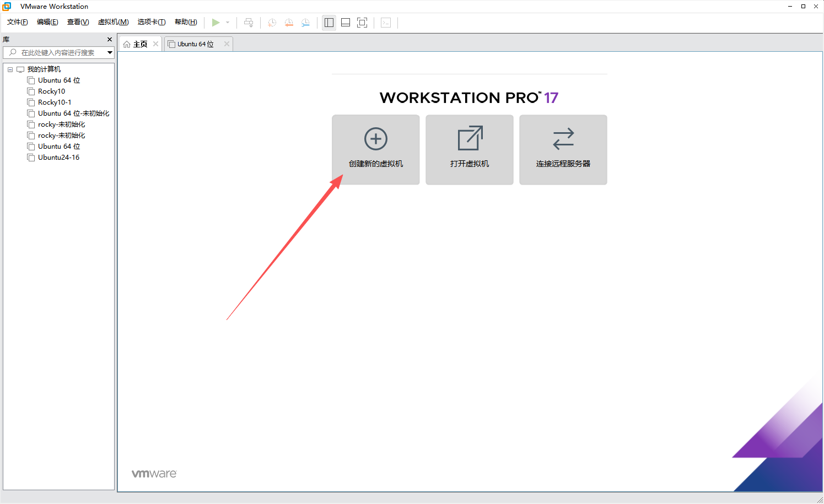Maximize the VMware Workstation window

[x=803, y=7]
